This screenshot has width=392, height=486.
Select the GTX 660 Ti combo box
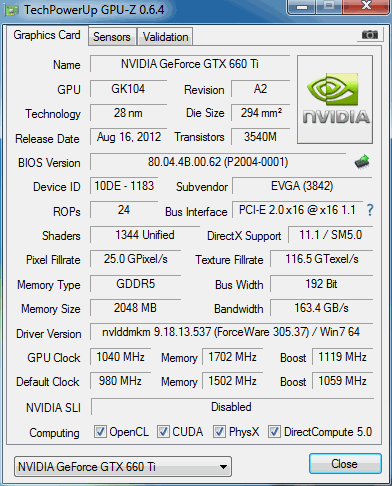click(x=123, y=467)
